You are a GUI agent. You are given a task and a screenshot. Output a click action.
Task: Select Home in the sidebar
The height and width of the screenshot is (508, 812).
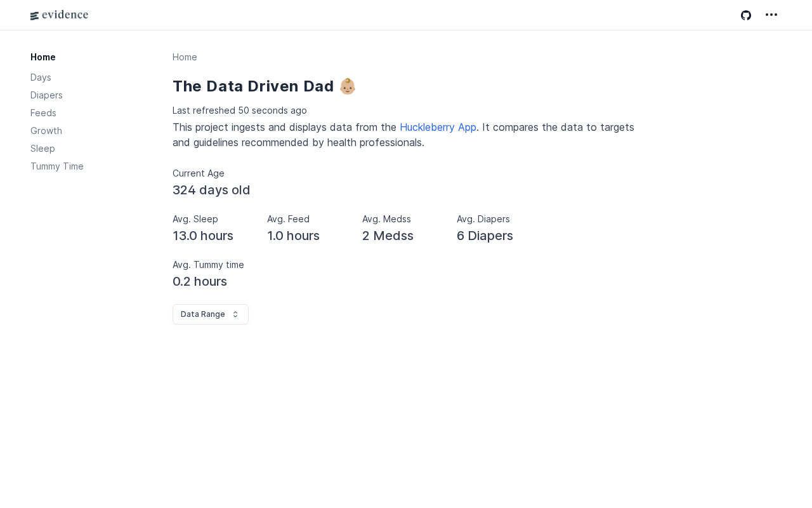[43, 57]
